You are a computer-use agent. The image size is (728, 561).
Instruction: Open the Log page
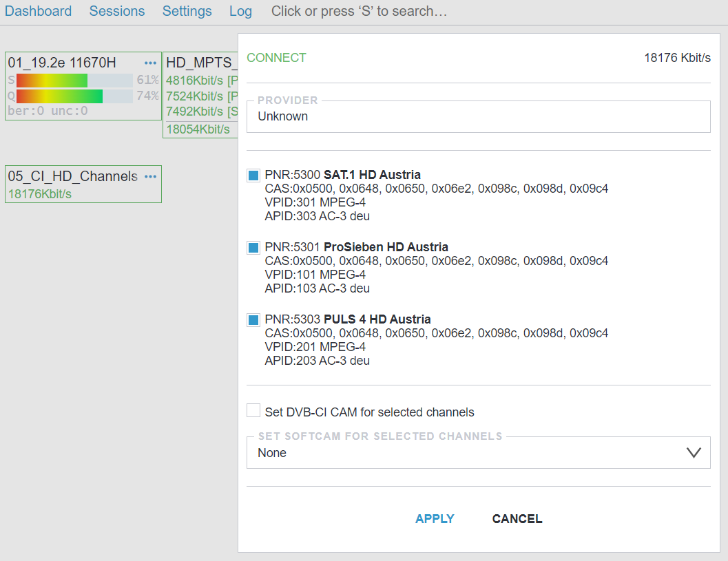(240, 11)
